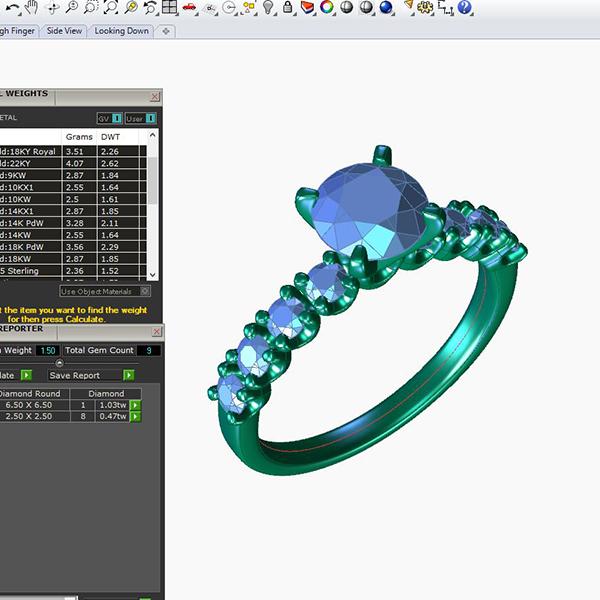This screenshot has height=600, width=600.
Task: Click the large center diamond on ring
Action: pos(369,212)
